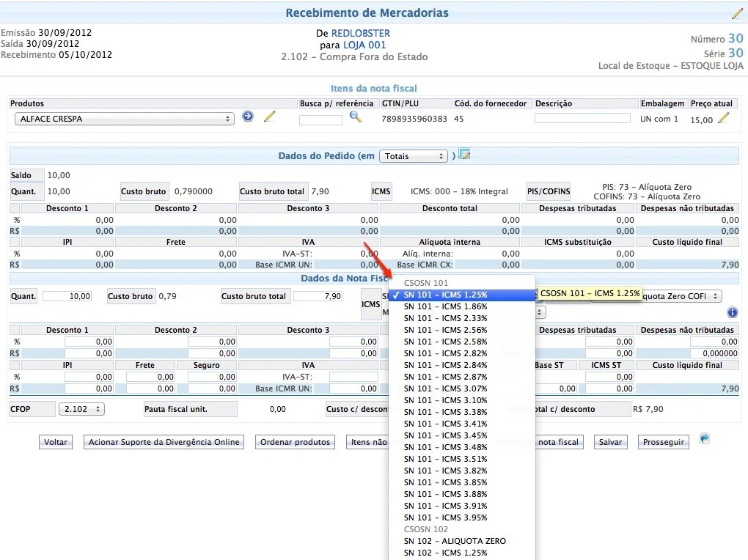
Task: Open the Produtos dropdown showing ALFACE CRESPA
Action: (124, 119)
